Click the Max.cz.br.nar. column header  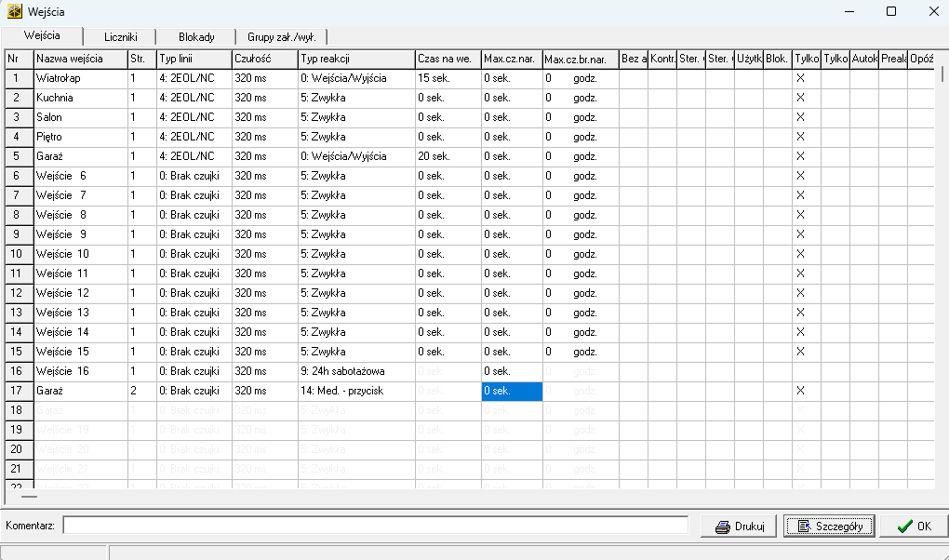click(x=581, y=59)
